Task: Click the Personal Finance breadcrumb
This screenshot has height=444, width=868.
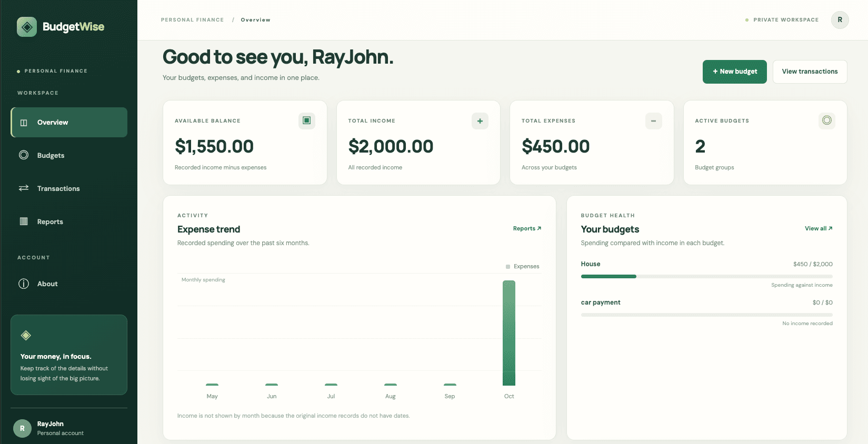Action: (193, 20)
